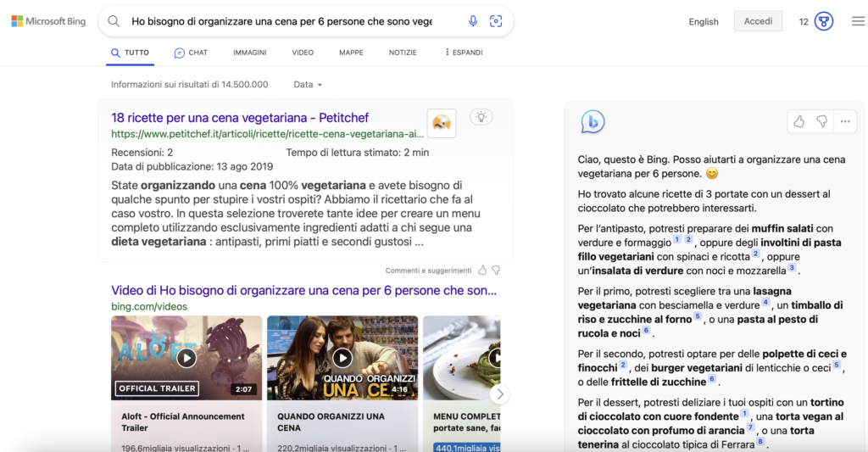Open more options for chat answer
Screen dimensions: 868x452
pyautogui.click(x=845, y=121)
